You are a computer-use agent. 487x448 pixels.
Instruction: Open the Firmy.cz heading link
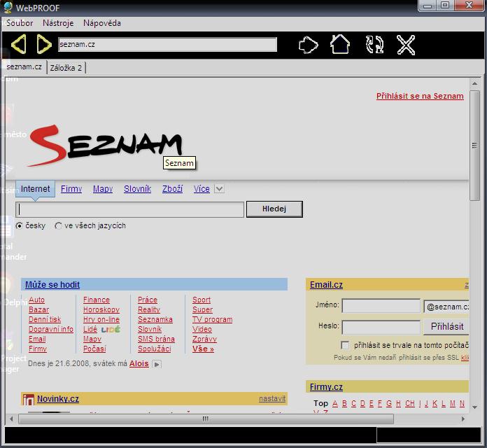click(327, 387)
